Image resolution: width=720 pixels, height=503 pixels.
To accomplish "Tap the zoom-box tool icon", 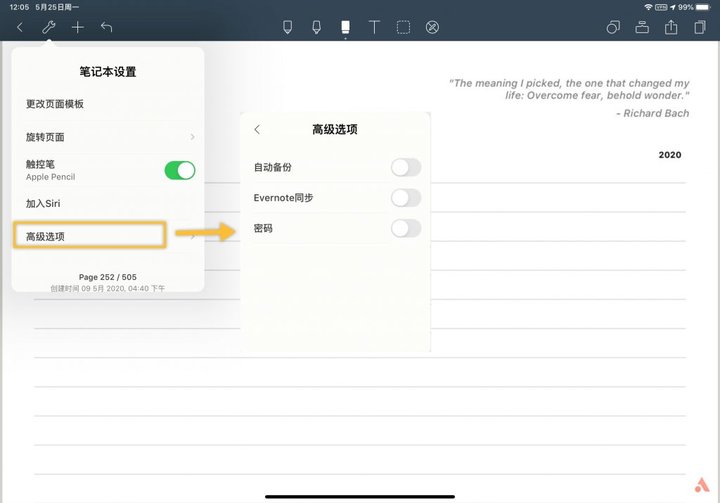I will coord(432,27).
